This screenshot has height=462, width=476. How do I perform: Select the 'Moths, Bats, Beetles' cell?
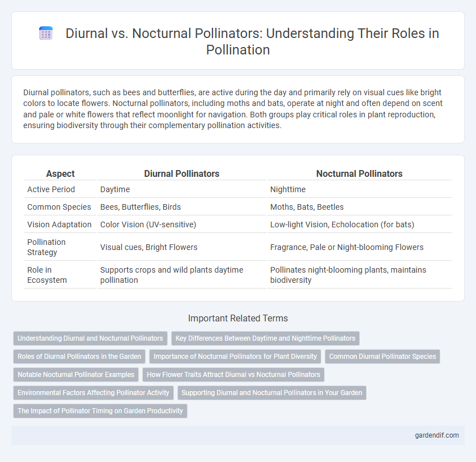359,207
